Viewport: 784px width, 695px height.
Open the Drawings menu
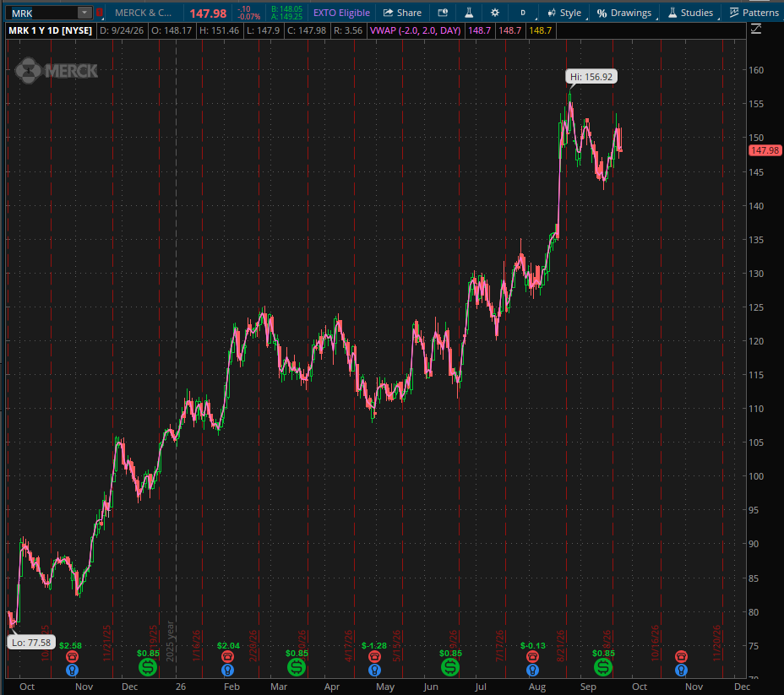pos(624,13)
